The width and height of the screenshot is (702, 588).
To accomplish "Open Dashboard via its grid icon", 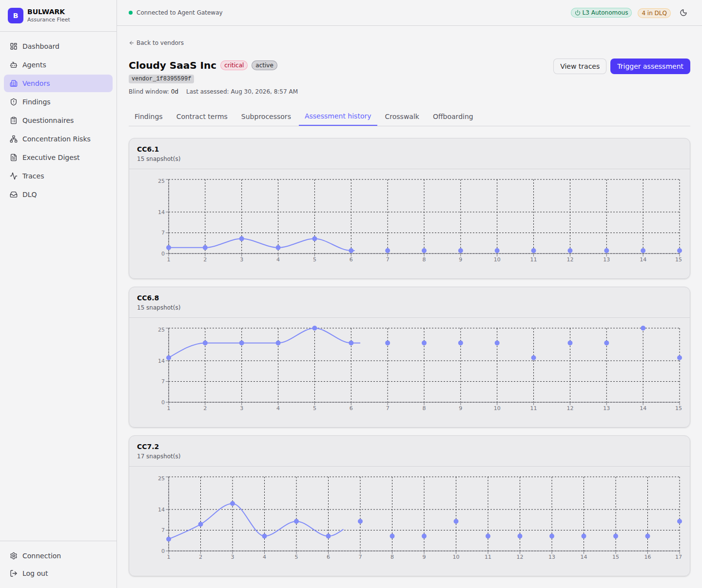I will click(x=14, y=46).
